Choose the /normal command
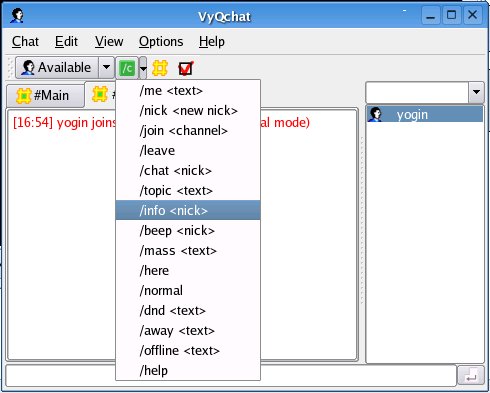 [x=188, y=291]
